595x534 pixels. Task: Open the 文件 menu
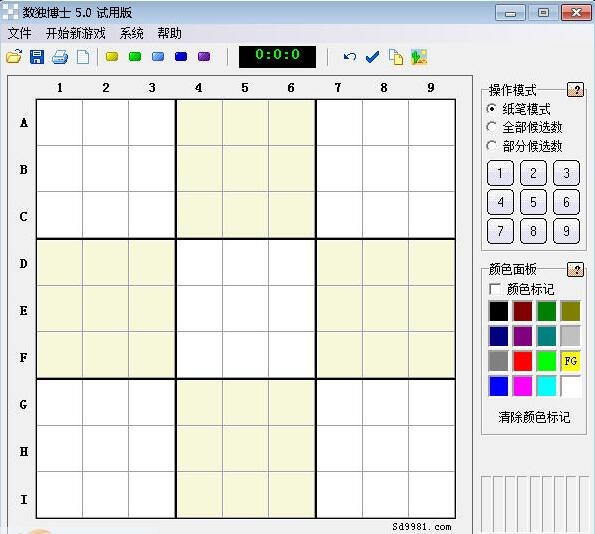19,33
